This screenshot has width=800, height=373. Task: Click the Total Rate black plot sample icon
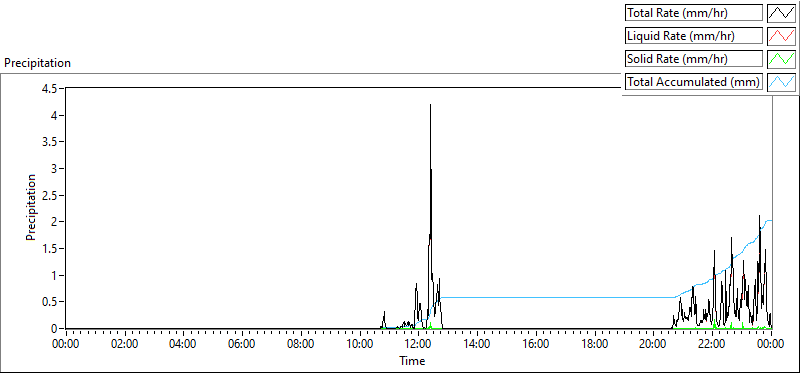(782, 13)
